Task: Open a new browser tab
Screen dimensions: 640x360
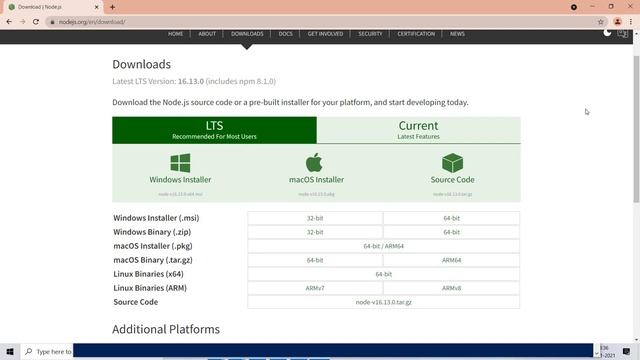Action: click(x=112, y=7)
